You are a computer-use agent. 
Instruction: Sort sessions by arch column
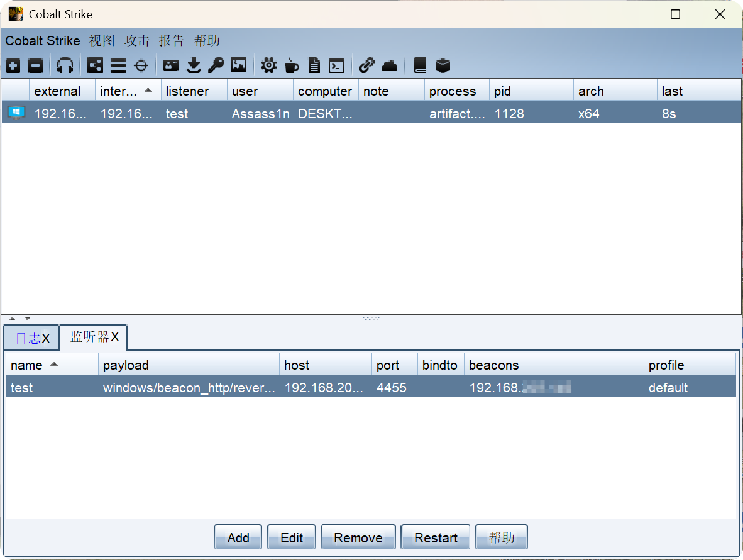coord(615,91)
